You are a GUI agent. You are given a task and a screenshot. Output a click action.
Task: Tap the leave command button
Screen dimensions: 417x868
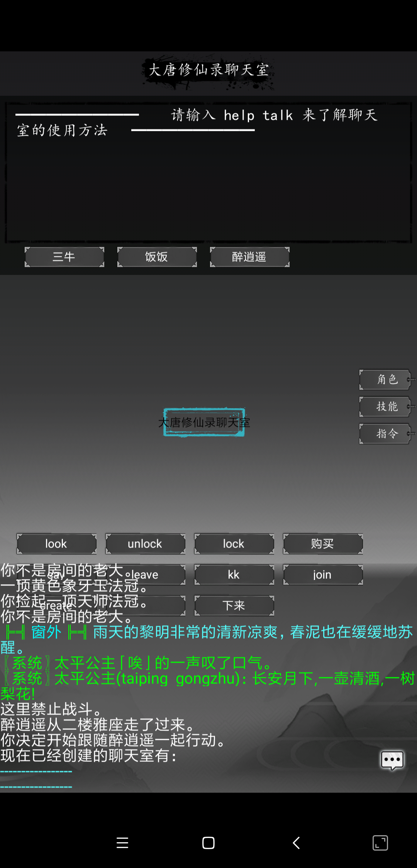coord(146,575)
